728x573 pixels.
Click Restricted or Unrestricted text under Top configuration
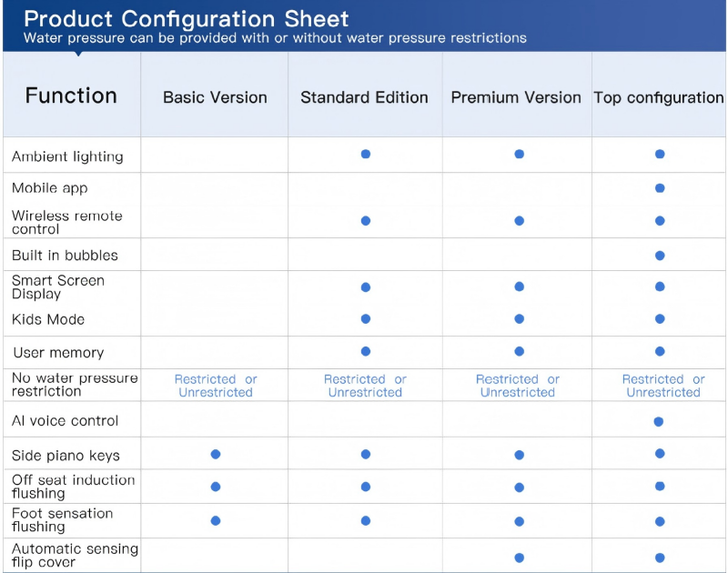click(x=663, y=386)
